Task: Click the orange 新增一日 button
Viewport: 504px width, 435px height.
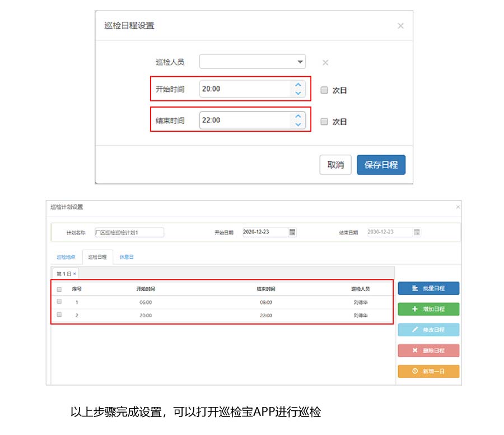Action: [x=428, y=371]
